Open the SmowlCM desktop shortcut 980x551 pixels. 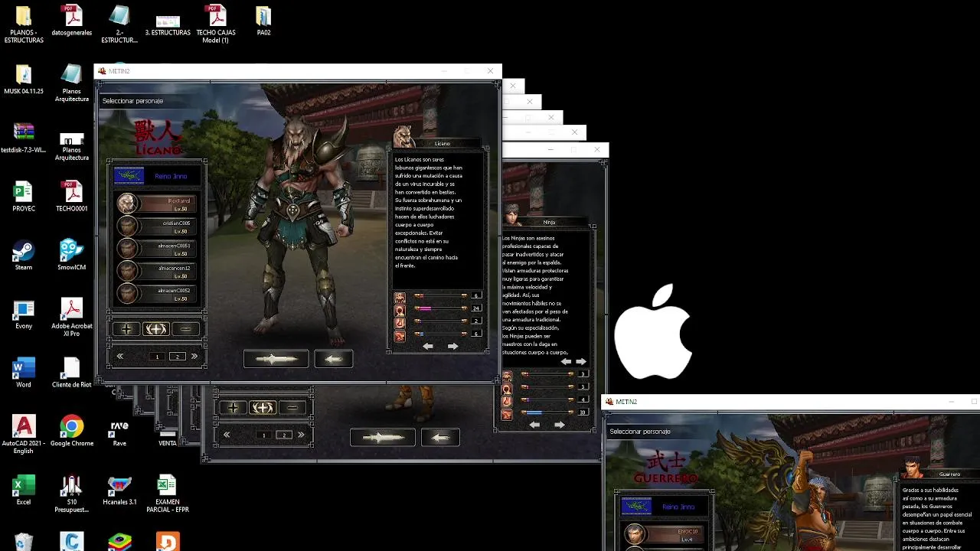click(x=71, y=255)
